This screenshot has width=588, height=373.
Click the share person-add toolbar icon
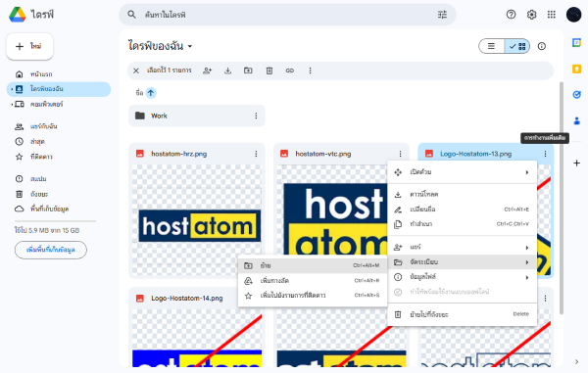207,70
